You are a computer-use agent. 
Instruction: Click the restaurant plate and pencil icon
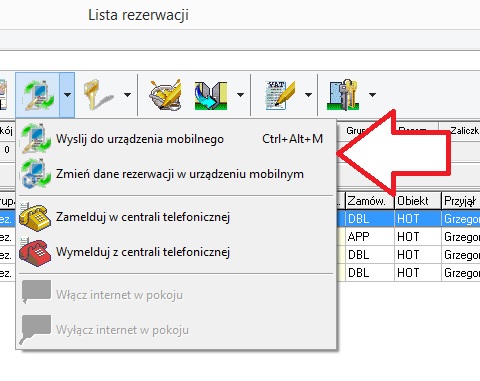point(165,95)
